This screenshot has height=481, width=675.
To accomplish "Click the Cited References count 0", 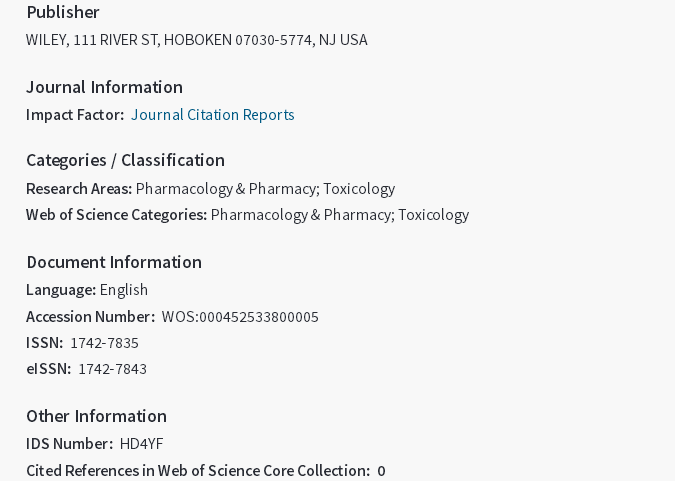I will pos(381,471).
